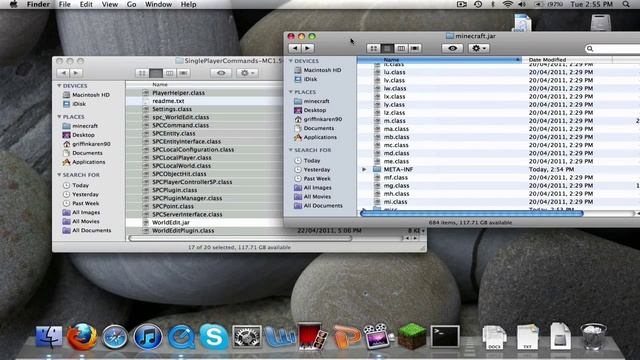640x360 pixels.
Task: Go forward in minecraft.jar window
Action: pos(308,48)
